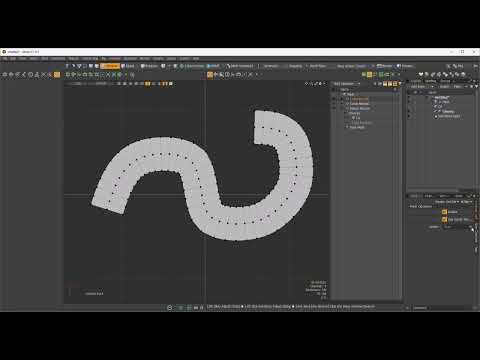Click the orange icon starting the middle toolbar group
Screen dimensions: 480x360
tap(210, 75)
